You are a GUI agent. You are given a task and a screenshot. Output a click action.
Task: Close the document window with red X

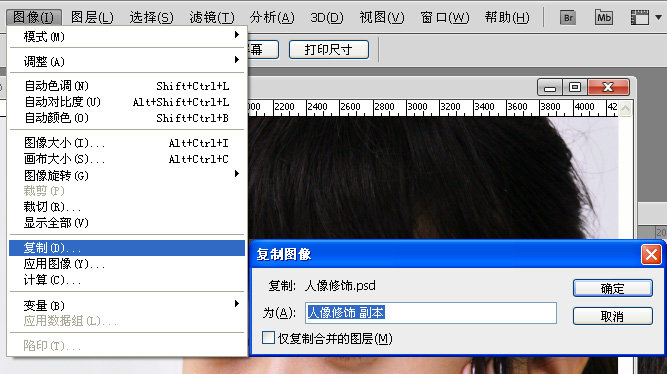[x=608, y=88]
